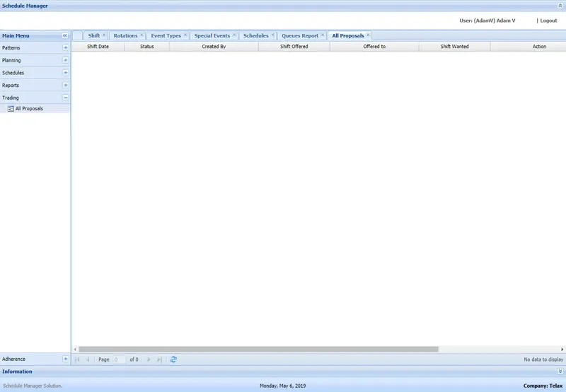Sort by Status column header
The width and height of the screenshot is (566, 392).
(x=147, y=46)
